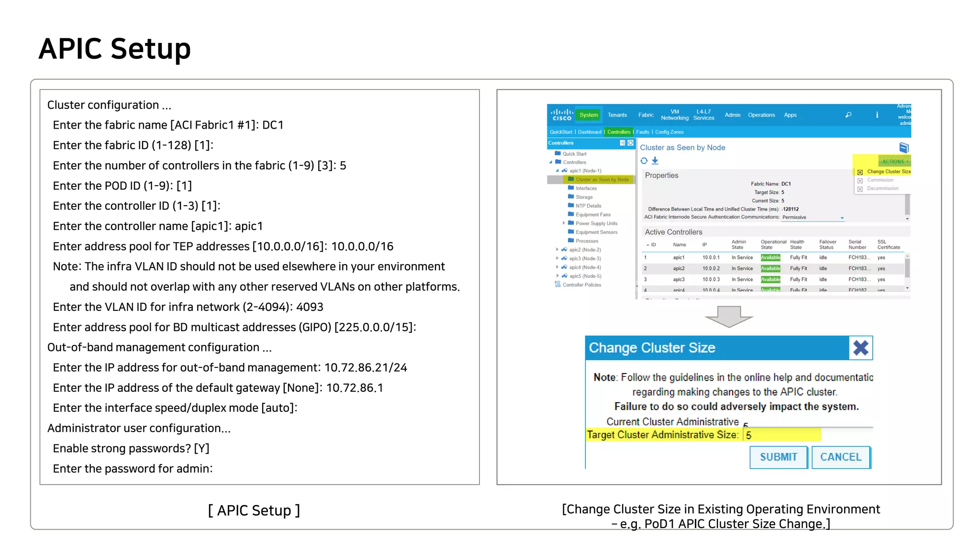Open the Faults sub-tab
Viewport: 980px width, 551px height.
(x=642, y=132)
